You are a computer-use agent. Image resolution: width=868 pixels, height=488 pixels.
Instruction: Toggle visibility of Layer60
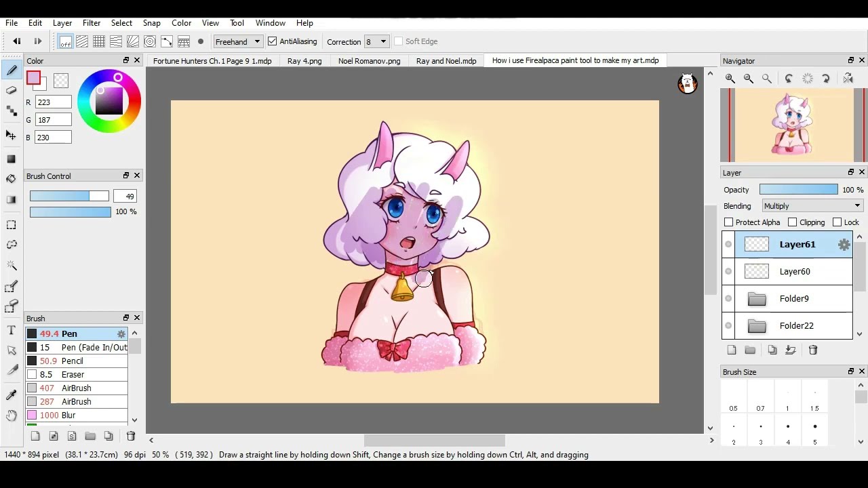[728, 272]
